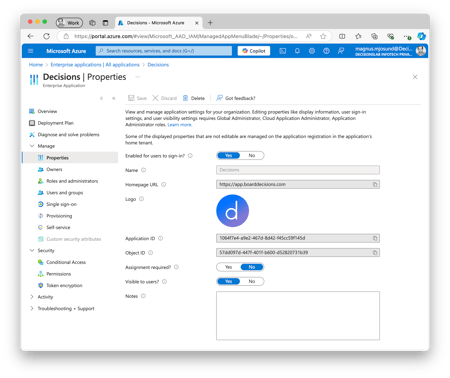Viewport: 450px width, 378px height.
Task: Focus the Azure search resources box
Action: click(x=164, y=51)
